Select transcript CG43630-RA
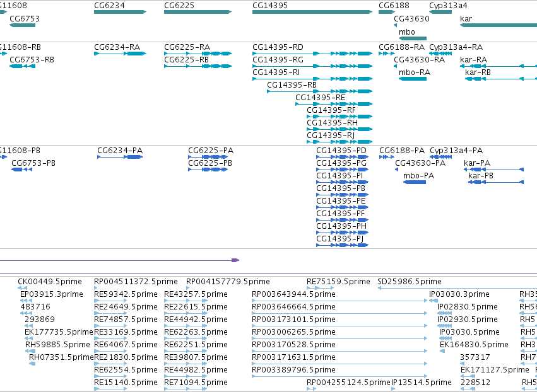 tap(419, 59)
